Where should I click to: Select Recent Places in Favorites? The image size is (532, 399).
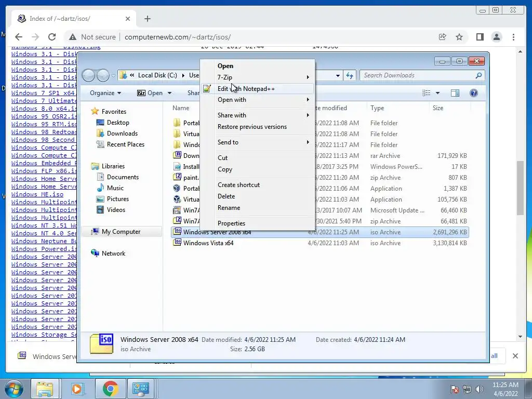pos(125,144)
